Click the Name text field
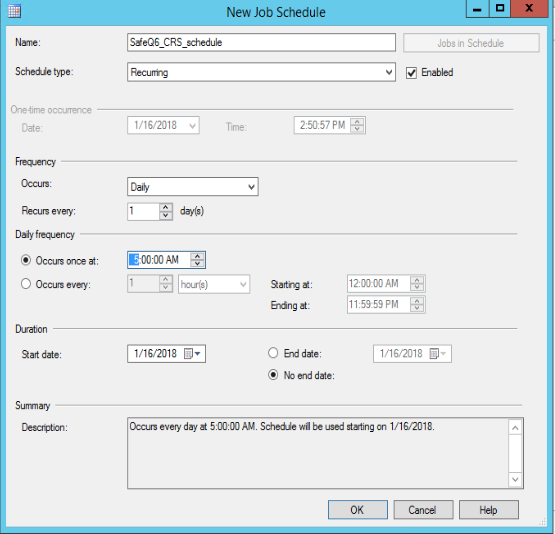The width and height of the screenshot is (555, 534). tap(261, 42)
